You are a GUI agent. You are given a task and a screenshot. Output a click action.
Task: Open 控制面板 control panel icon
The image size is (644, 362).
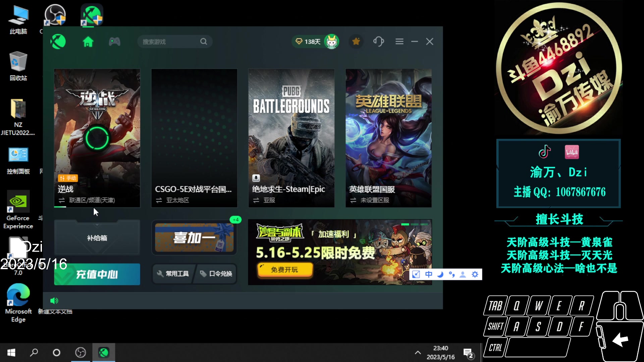[x=18, y=161]
